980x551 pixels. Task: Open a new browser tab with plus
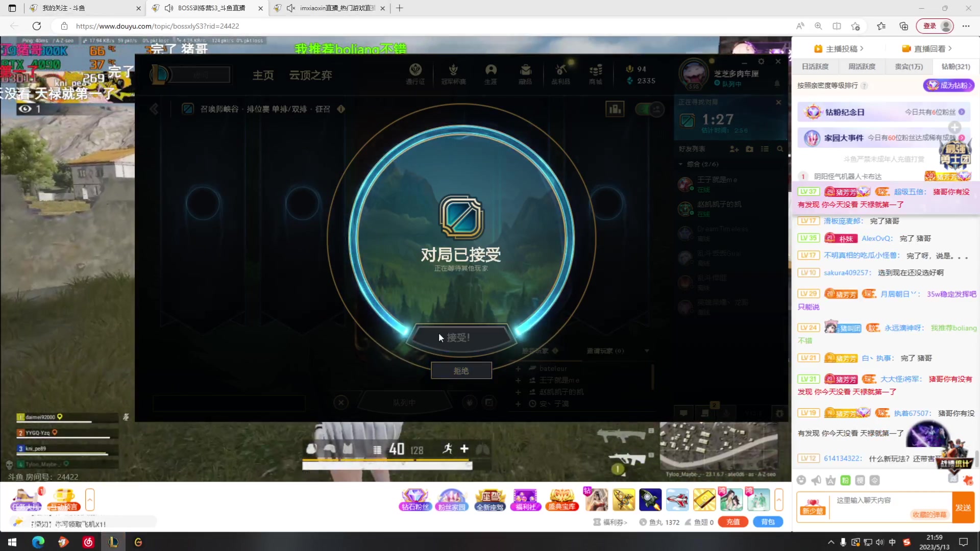[400, 8]
